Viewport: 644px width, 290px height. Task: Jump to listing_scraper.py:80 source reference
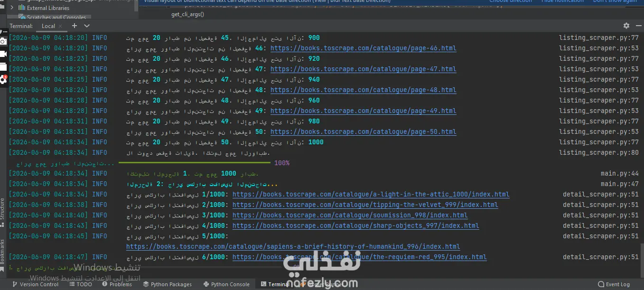pos(598,152)
